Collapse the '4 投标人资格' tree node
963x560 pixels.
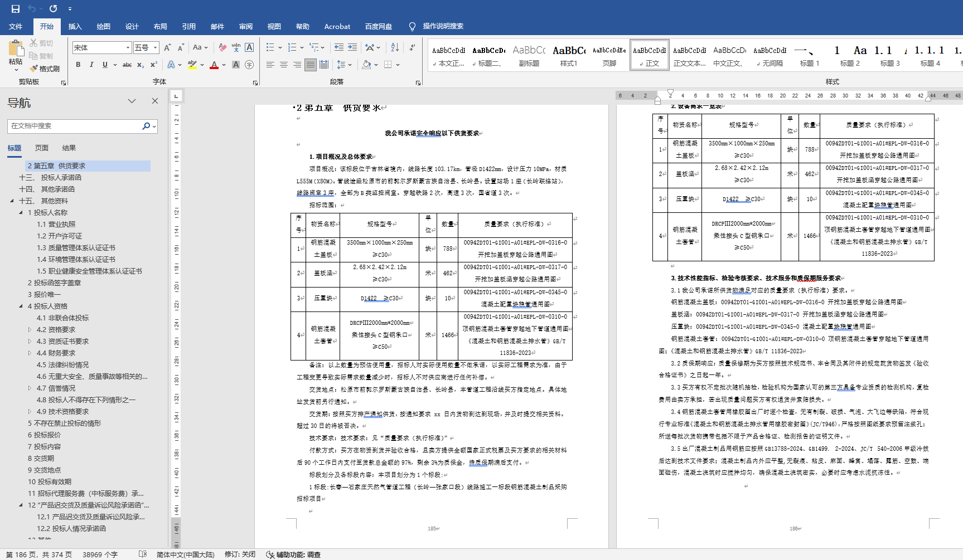click(x=21, y=306)
